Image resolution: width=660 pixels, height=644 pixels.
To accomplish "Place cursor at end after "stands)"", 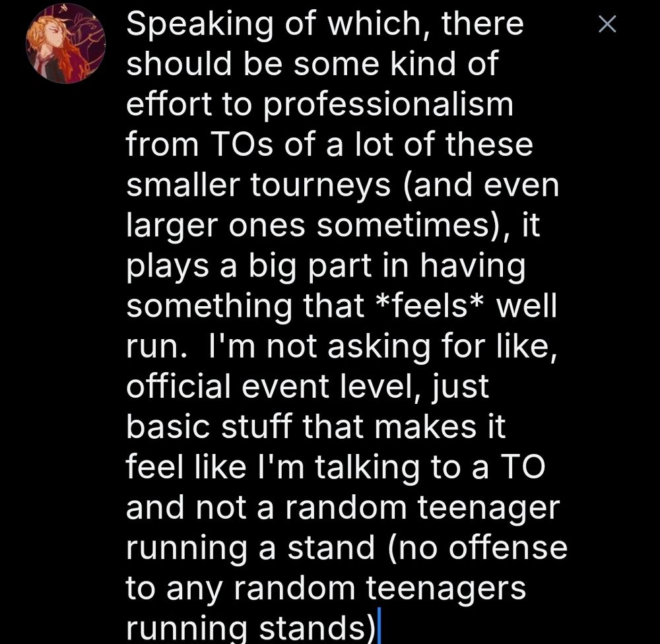I will coord(379,626).
